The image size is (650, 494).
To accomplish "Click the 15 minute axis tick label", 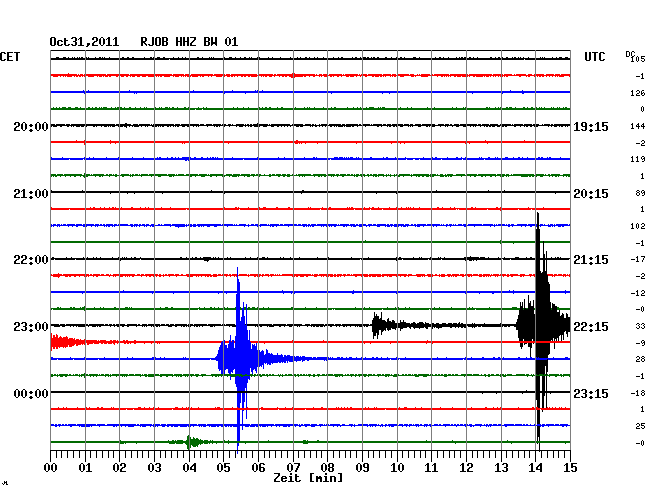I will click(570, 468).
